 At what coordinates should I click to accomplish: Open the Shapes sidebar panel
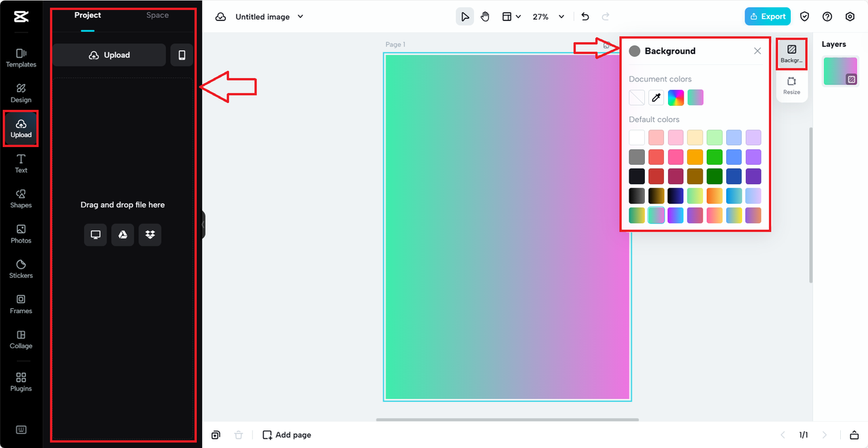(x=21, y=199)
